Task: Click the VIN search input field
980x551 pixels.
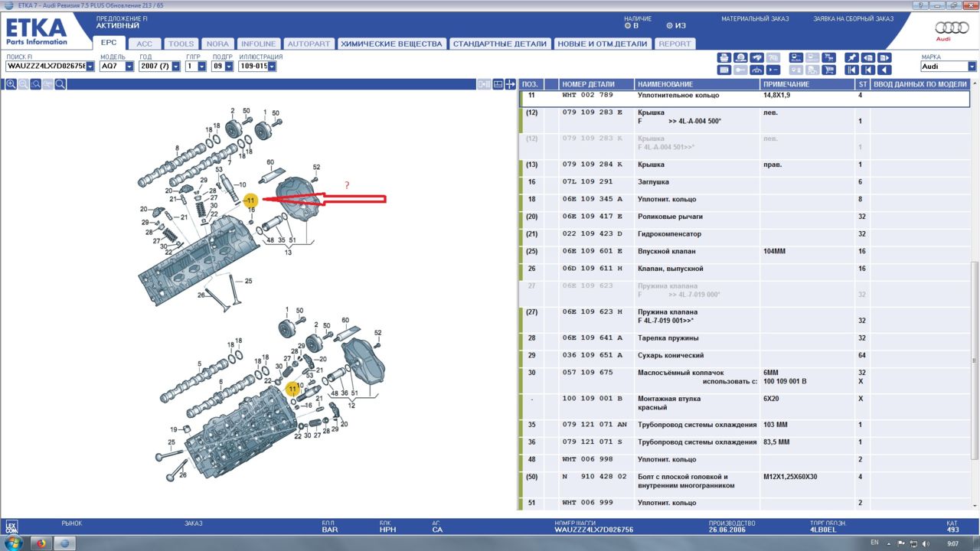Action: pyautogui.click(x=45, y=67)
